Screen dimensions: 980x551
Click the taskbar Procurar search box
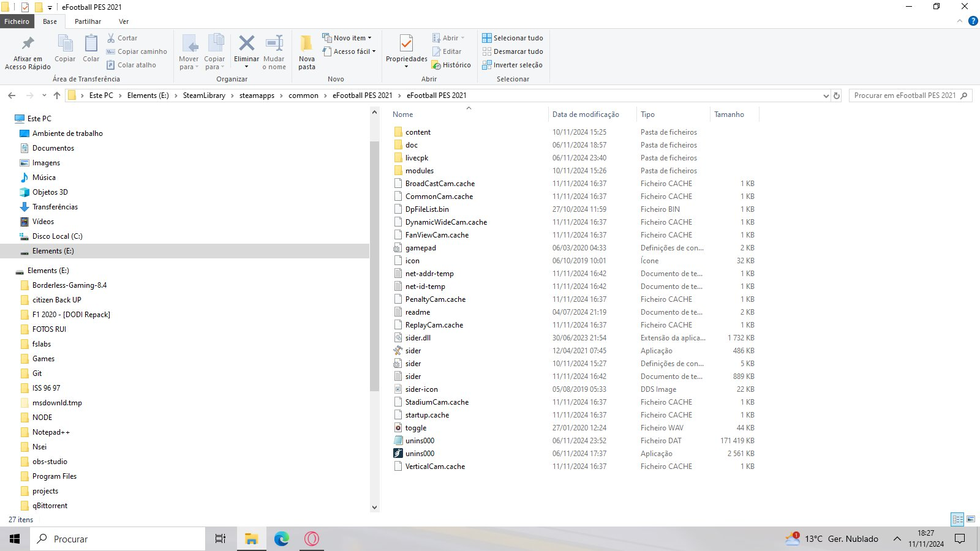coord(118,539)
